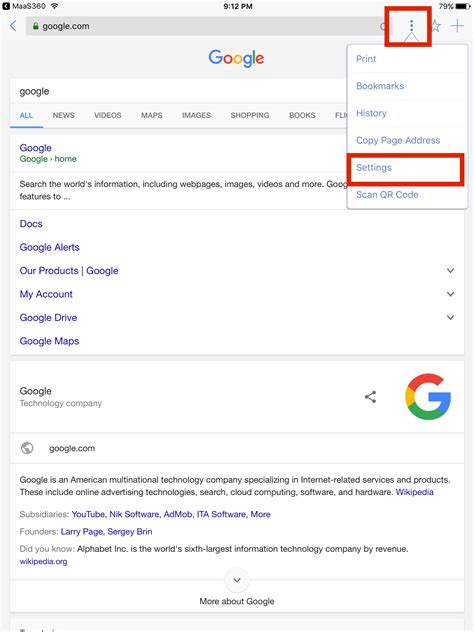Bookmark page with the star icon

[x=436, y=26]
